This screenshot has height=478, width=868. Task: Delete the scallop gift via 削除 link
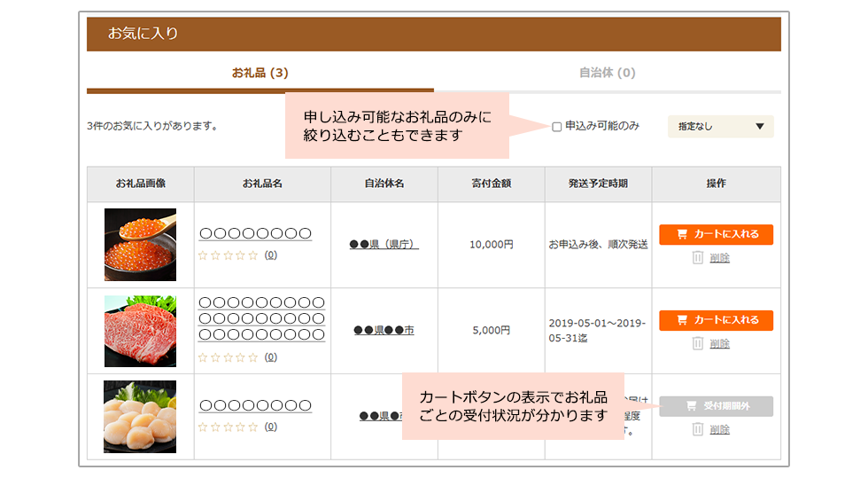point(720,430)
